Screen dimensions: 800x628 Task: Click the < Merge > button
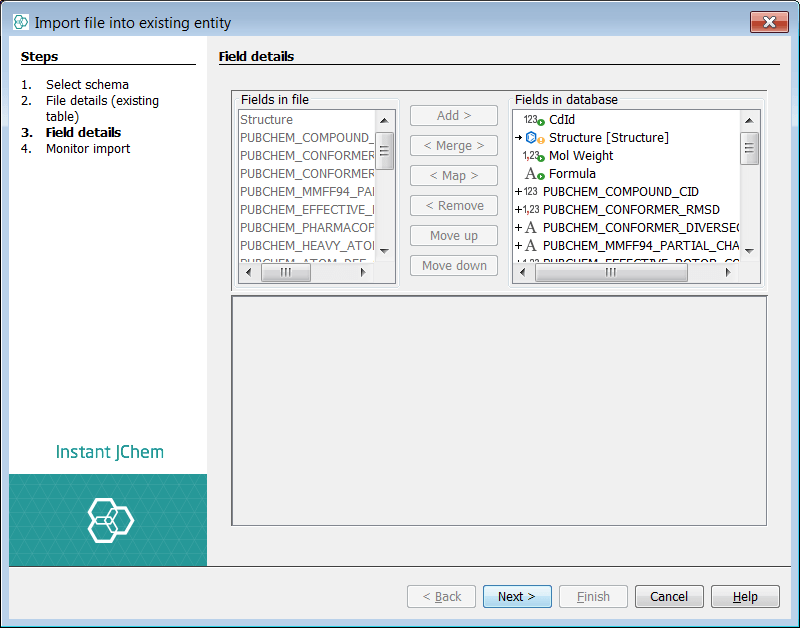[x=454, y=146]
